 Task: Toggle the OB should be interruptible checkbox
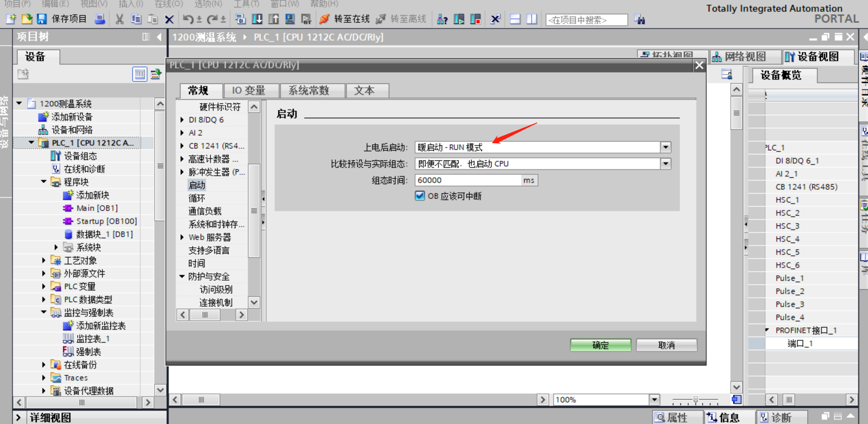click(420, 196)
